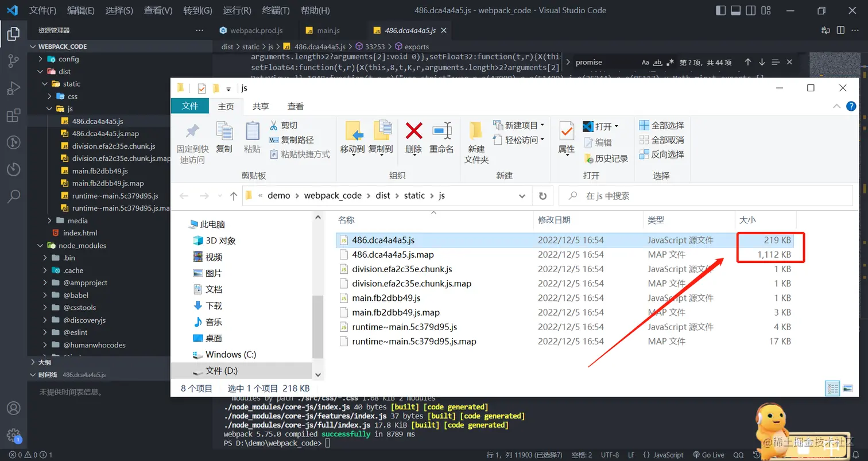Screen dimensions: 868x461
Task: Open Run and Debug view in VS Code
Action: pos(13,88)
